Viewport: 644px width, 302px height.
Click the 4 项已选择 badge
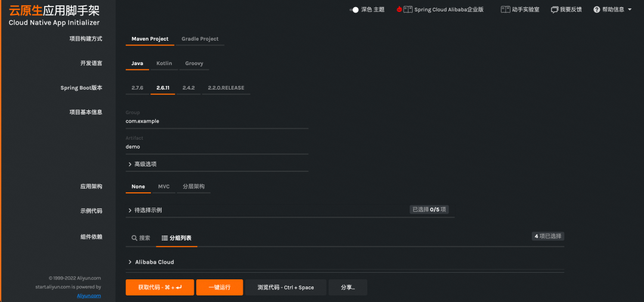point(548,236)
